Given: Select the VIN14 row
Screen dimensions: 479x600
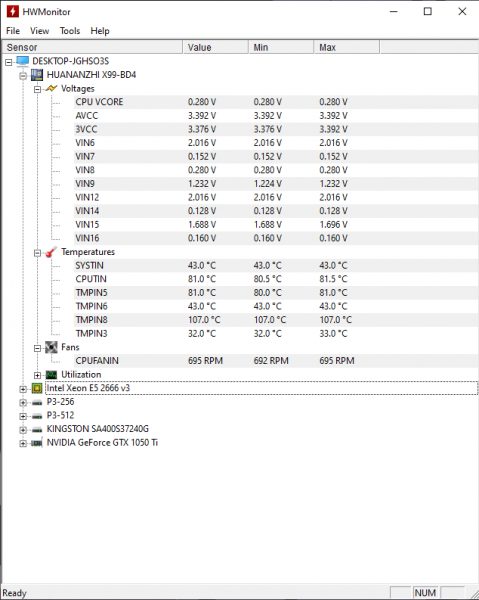Looking at the screenshot, I should pyautogui.click(x=275, y=211).
